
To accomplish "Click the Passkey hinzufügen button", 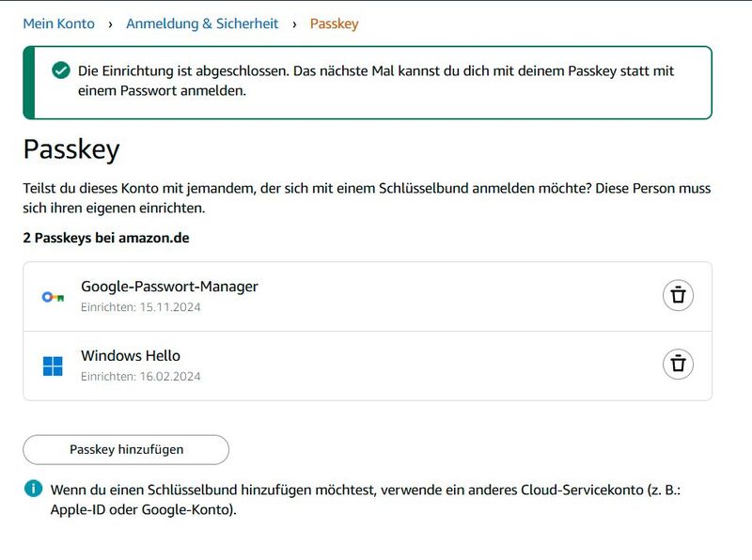I will point(126,450).
